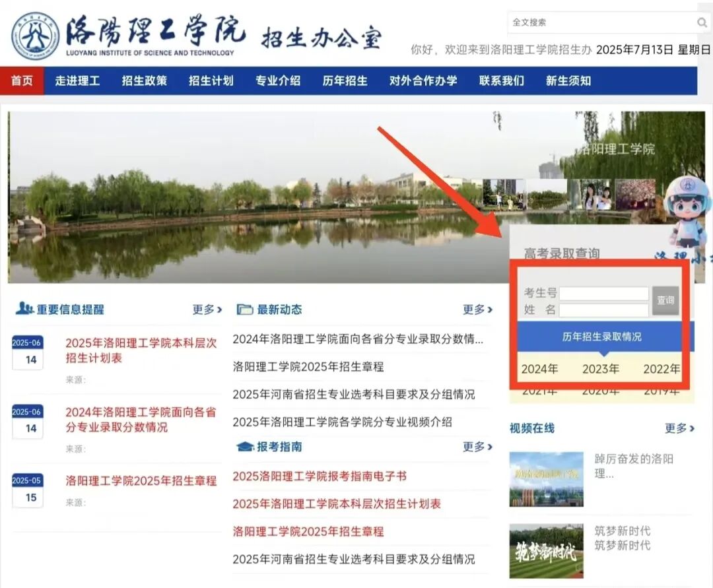
Task: Click the 查询 query button
Action: click(x=665, y=300)
